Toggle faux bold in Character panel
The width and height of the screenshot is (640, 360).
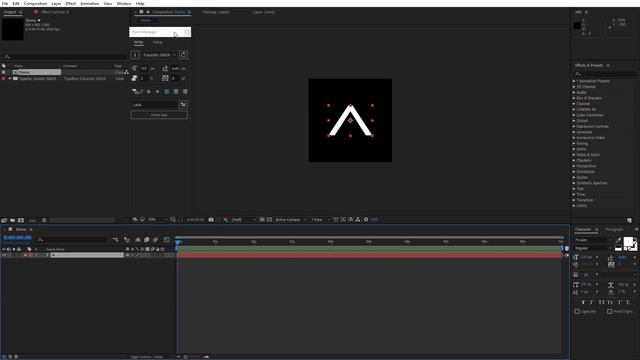583,302
